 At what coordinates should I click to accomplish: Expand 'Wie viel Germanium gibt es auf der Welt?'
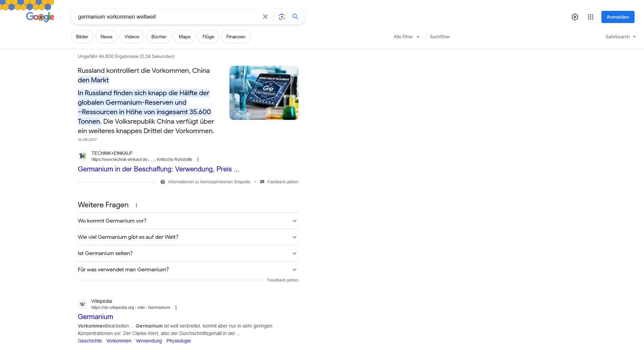click(x=188, y=237)
